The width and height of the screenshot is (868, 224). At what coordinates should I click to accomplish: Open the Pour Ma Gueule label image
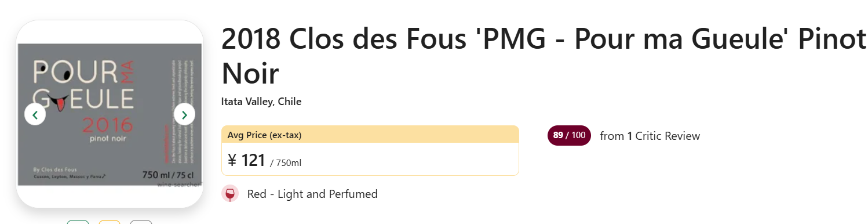pos(110,115)
